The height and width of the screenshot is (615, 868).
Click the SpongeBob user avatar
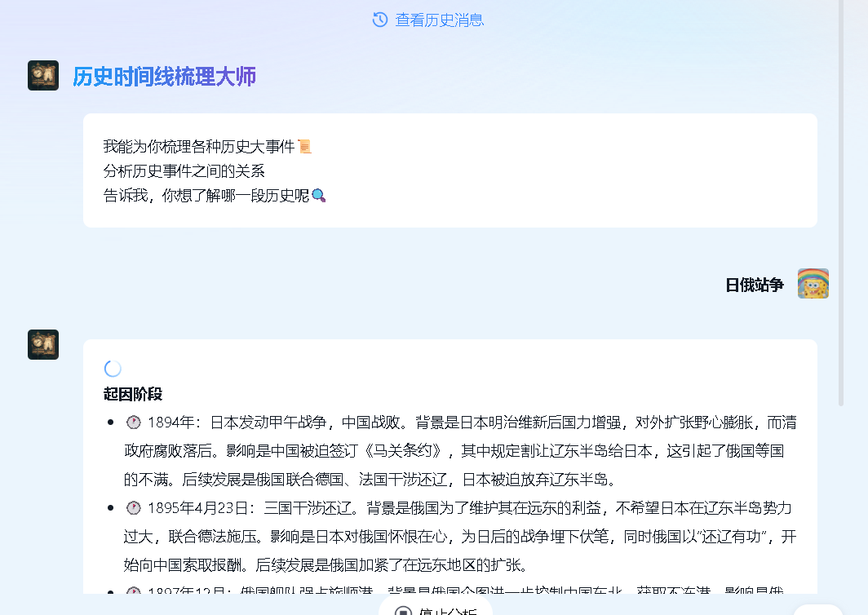(x=813, y=284)
